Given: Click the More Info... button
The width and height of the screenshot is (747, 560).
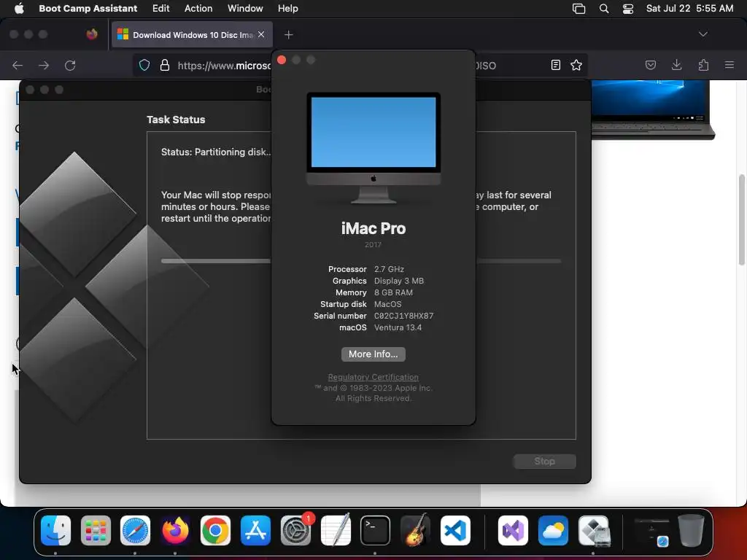Looking at the screenshot, I should 373,354.
